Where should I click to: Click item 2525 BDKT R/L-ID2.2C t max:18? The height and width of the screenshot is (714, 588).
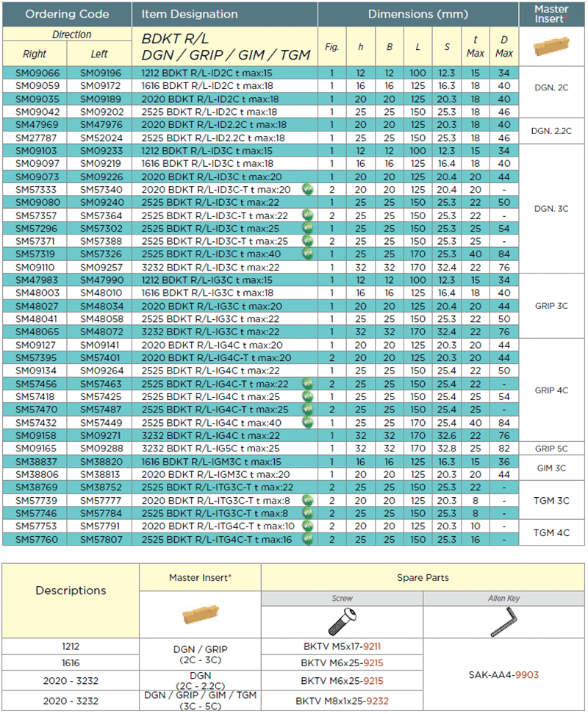[x=213, y=138]
